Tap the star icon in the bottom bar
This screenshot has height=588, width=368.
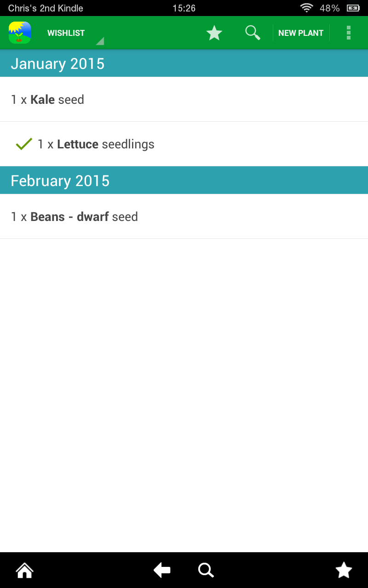[x=344, y=570]
